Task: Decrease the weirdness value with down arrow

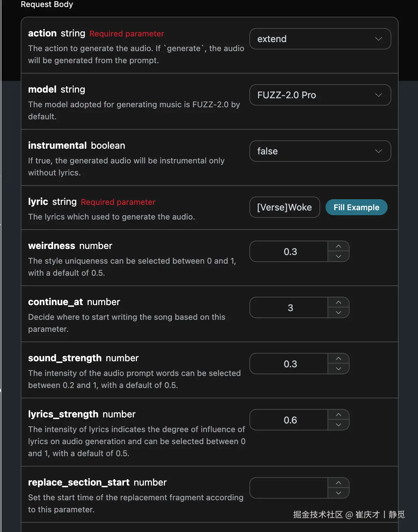Action: 338,256
